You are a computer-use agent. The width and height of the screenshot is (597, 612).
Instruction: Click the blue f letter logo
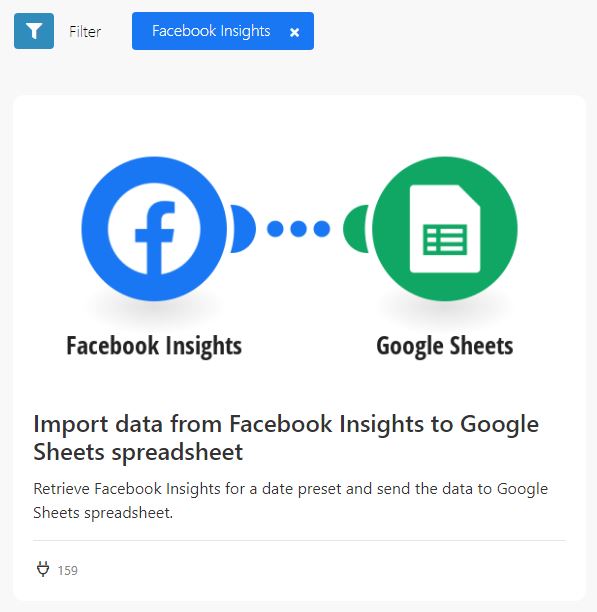click(155, 238)
